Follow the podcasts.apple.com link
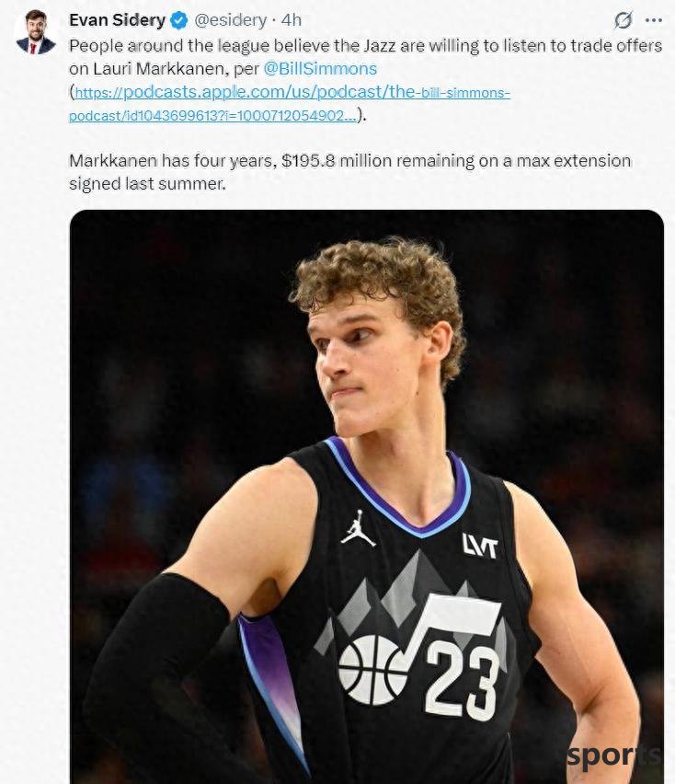Image resolution: width=675 pixels, height=784 pixels. pyautogui.click(x=292, y=92)
